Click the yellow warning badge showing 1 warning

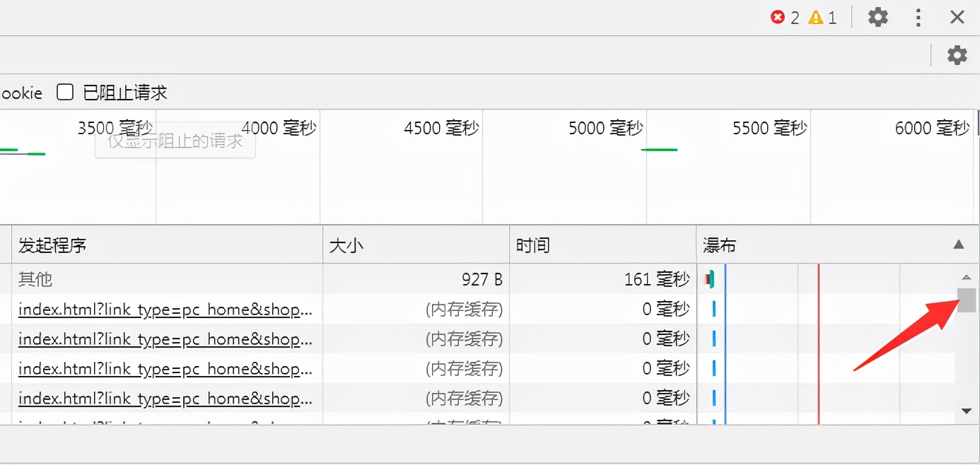pos(822,18)
